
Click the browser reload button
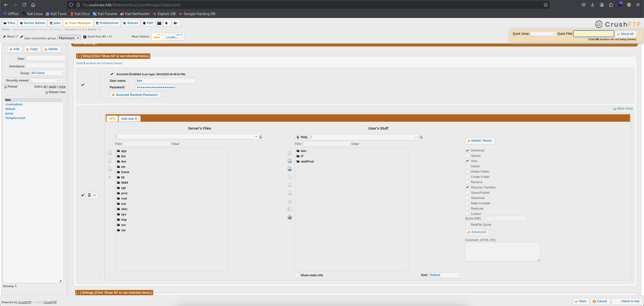click(24, 5)
